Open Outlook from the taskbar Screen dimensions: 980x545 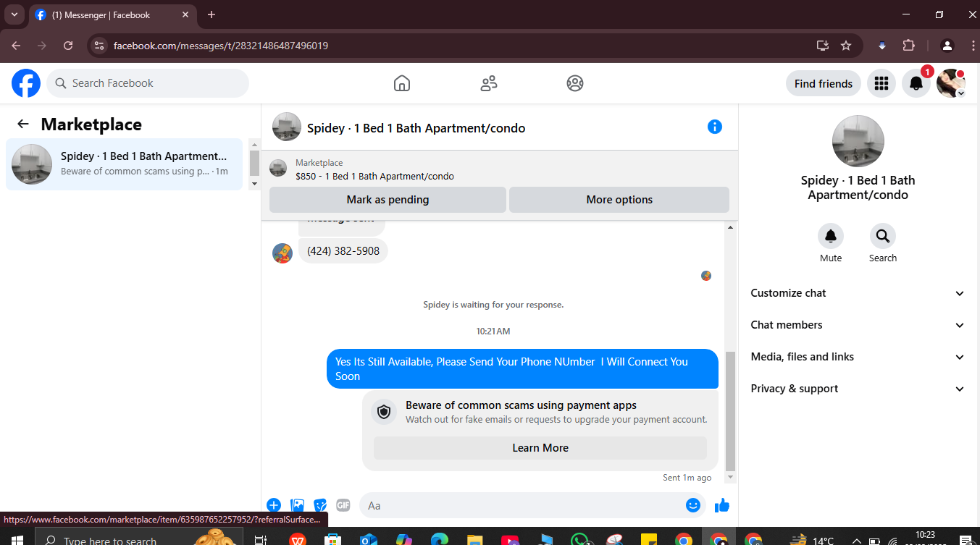[x=369, y=540]
